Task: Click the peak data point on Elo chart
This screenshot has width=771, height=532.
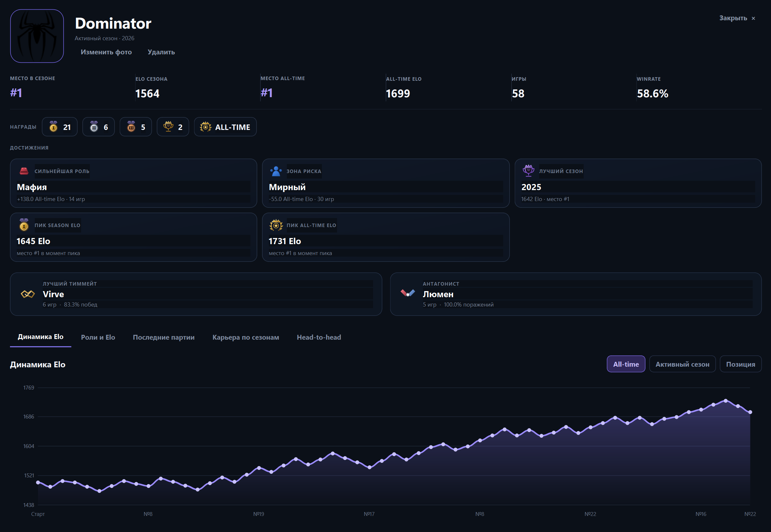Action: pyautogui.click(x=725, y=401)
